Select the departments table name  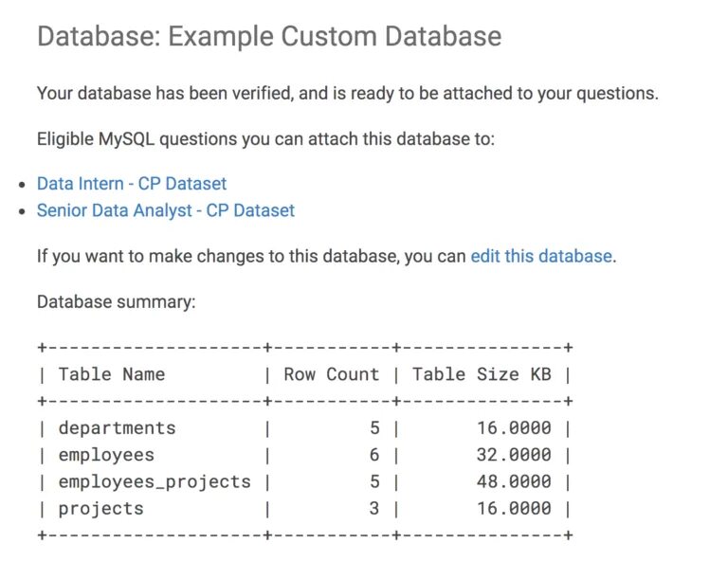click(x=117, y=428)
